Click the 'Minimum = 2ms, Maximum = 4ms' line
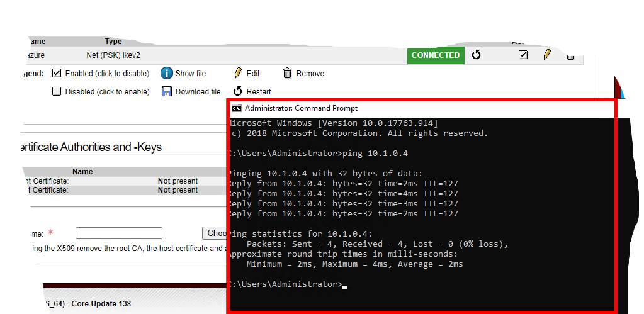 pos(355,264)
